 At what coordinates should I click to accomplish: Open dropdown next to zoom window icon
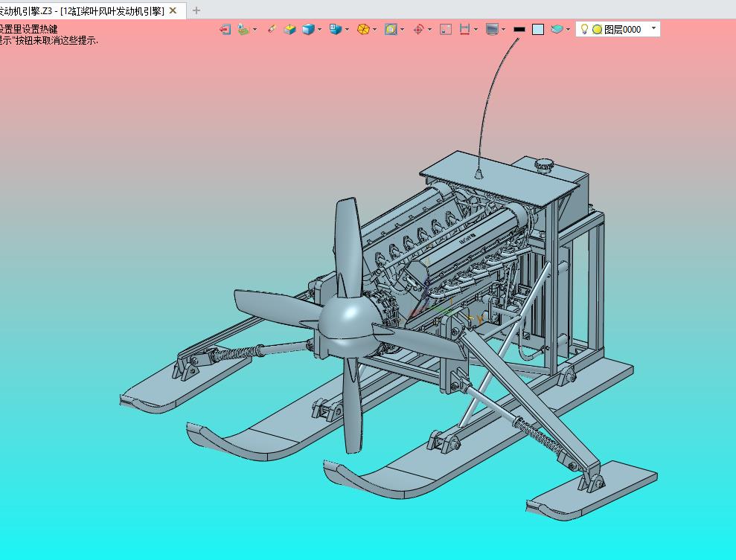403,30
